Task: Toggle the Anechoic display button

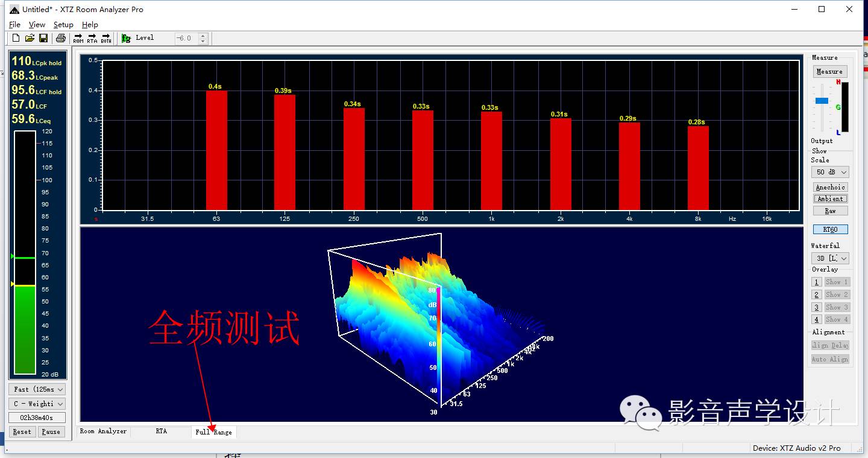Action: (831, 187)
